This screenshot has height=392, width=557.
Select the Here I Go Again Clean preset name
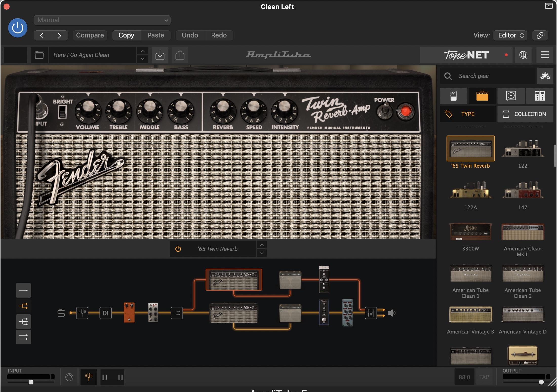93,55
